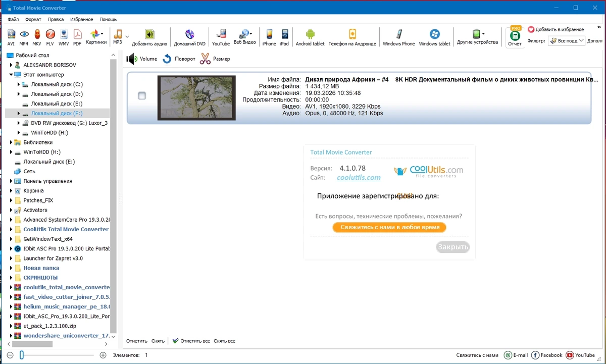
Task: Click Снять все below the file list
Action: coord(224,341)
